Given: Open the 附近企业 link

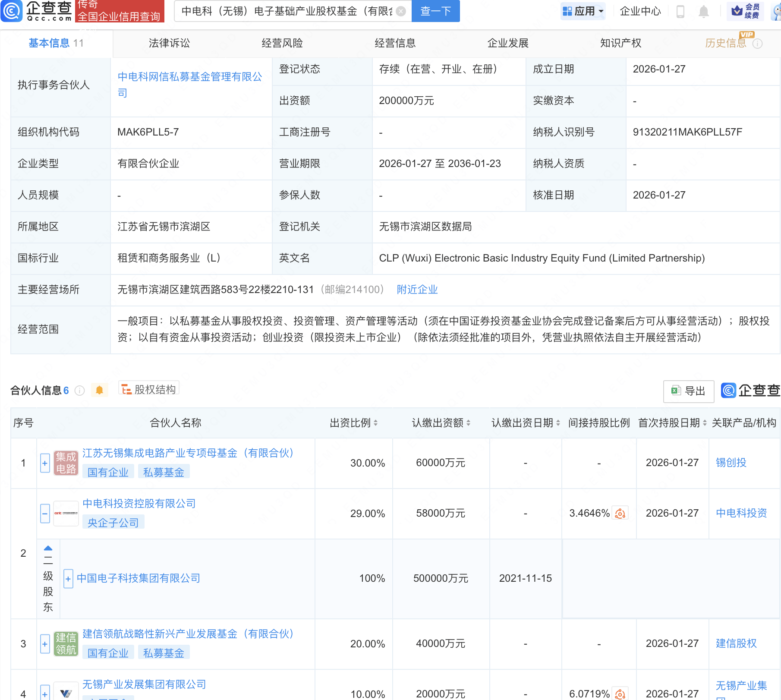Looking at the screenshot, I should click(417, 290).
